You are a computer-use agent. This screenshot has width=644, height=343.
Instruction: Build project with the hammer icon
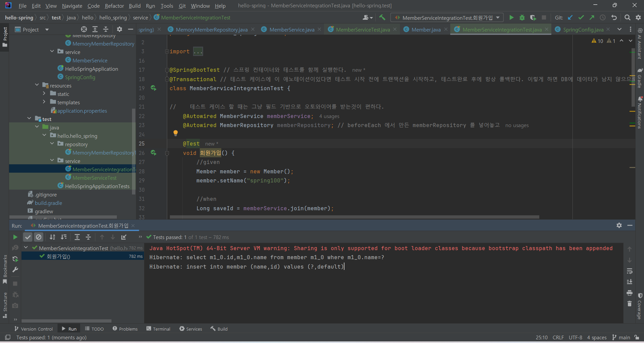pos(382,17)
